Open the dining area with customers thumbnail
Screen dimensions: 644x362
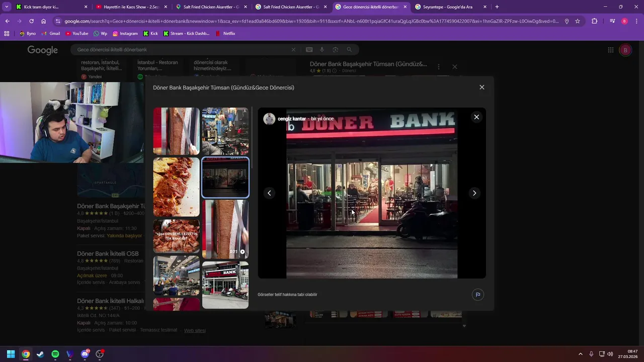(176, 276)
